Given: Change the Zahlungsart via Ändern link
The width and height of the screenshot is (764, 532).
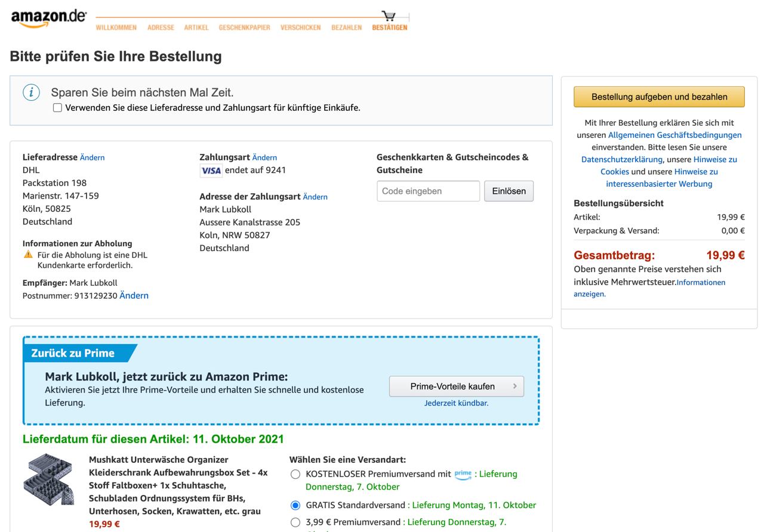Looking at the screenshot, I should [x=264, y=157].
